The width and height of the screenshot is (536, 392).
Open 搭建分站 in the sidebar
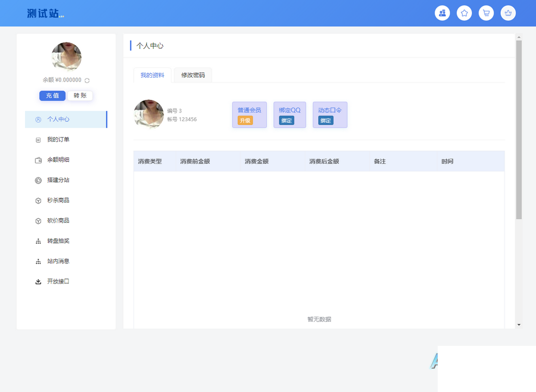click(58, 180)
